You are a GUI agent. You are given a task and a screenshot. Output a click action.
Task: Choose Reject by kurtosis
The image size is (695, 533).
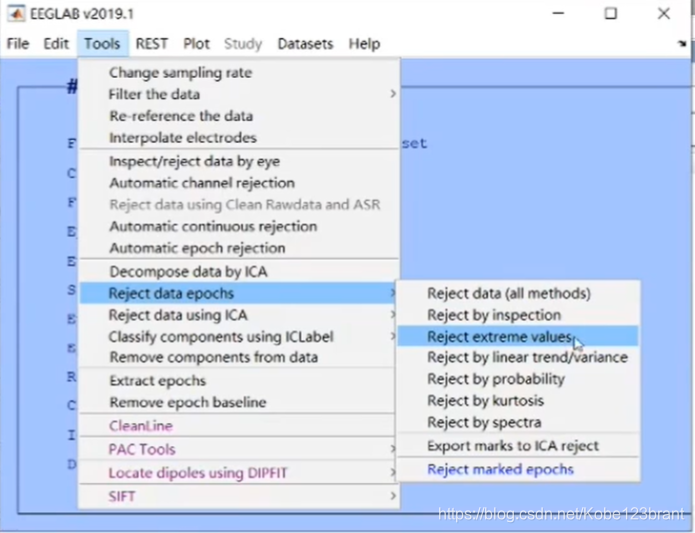point(518,401)
